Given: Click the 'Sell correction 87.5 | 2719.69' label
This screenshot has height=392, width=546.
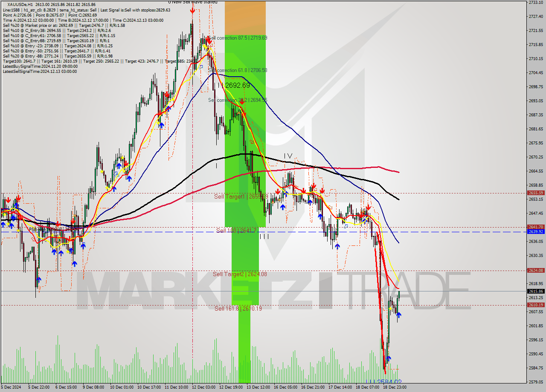Looking at the screenshot, I should tap(237, 38).
